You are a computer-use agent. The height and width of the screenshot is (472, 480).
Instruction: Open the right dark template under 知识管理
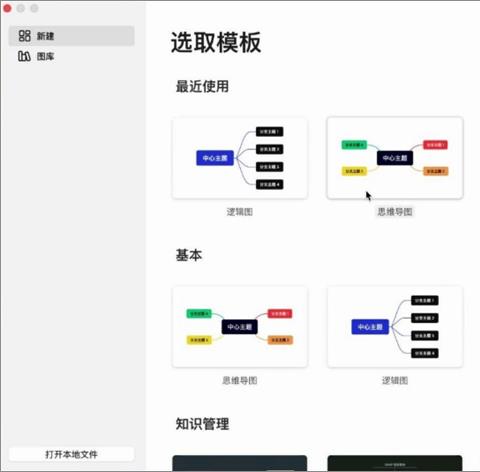point(395,463)
